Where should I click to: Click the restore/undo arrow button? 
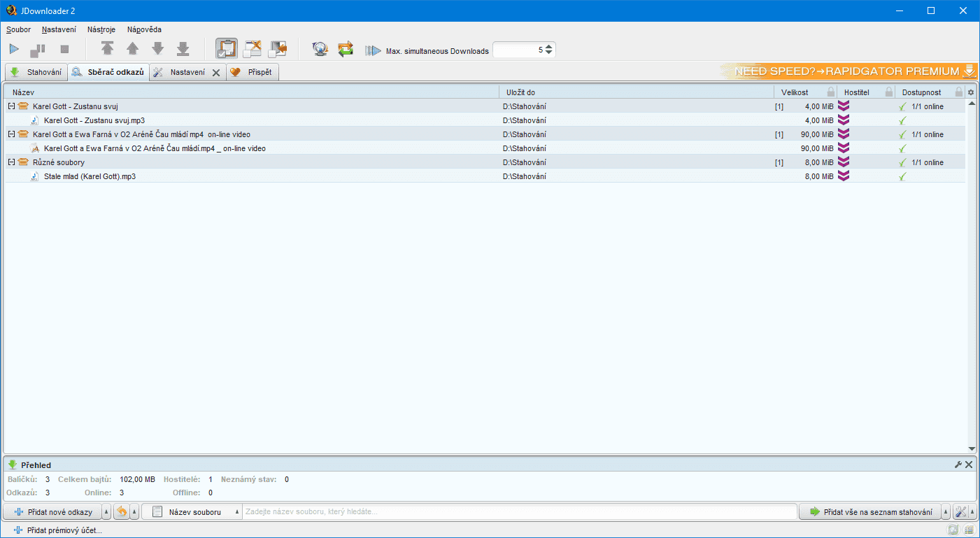click(x=122, y=512)
